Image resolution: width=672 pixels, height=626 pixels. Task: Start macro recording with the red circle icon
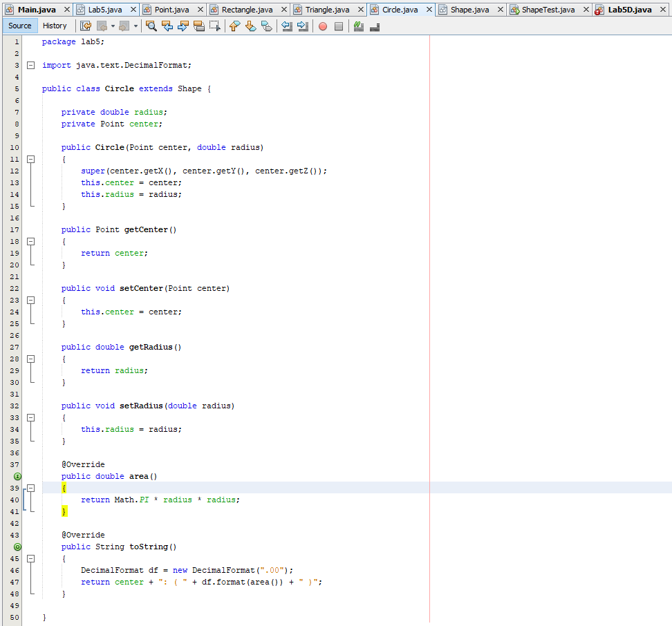[x=322, y=25]
